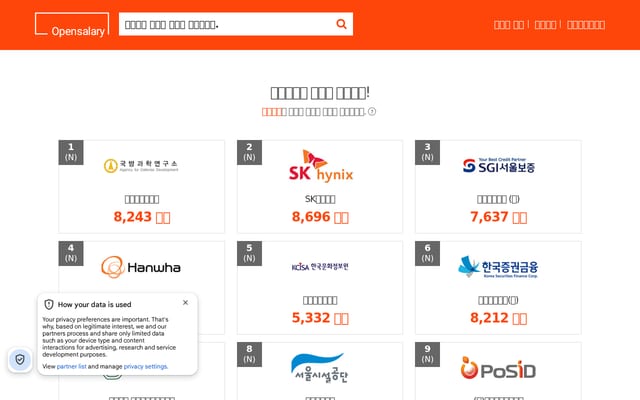Viewport: 640px width, 400px height.
Task: Open the PoSiD logo
Action: tap(498, 369)
